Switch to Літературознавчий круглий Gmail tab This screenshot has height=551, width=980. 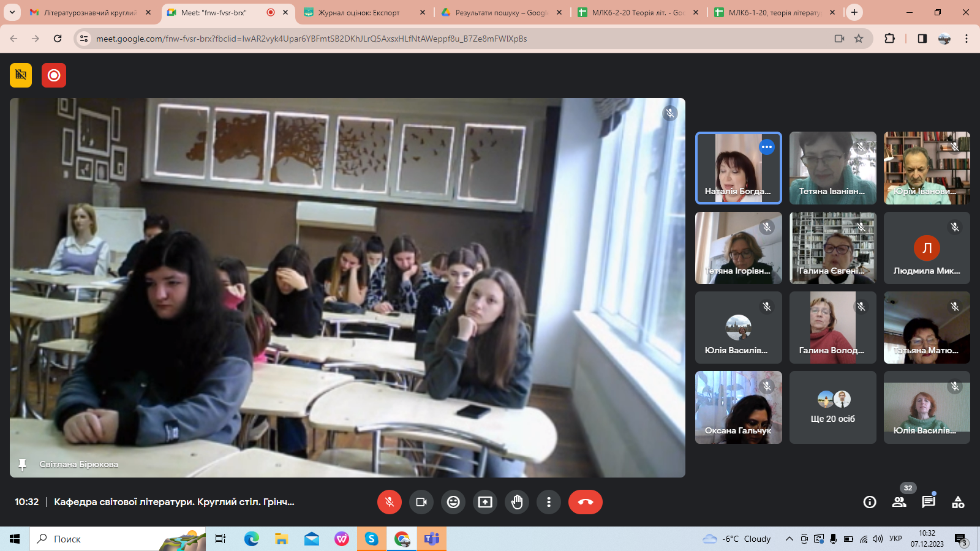coord(89,12)
